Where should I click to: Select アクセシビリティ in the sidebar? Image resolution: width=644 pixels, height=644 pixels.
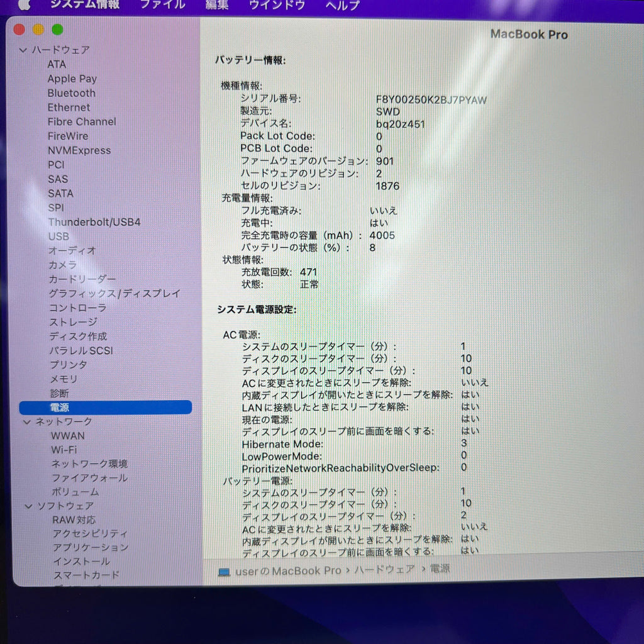pos(91,534)
